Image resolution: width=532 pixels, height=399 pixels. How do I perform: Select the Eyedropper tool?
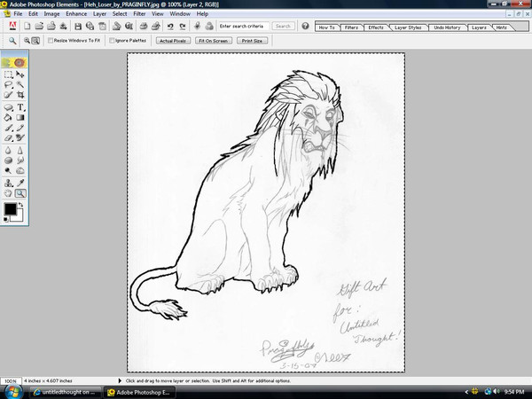click(20, 184)
